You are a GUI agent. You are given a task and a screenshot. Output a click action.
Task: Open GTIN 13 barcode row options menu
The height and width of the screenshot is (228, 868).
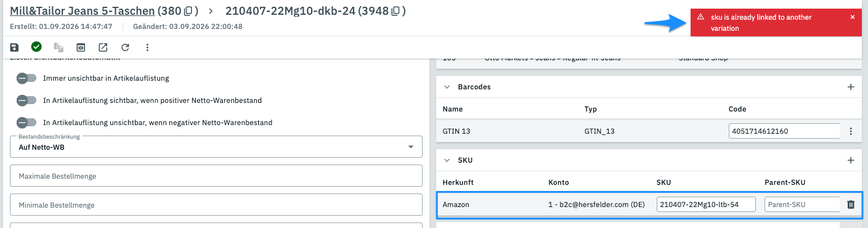tap(851, 131)
